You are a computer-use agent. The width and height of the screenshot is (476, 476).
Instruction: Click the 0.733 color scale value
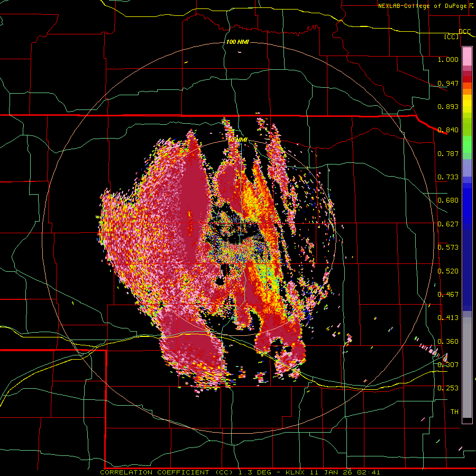pyautogui.click(x=448, y=177)
